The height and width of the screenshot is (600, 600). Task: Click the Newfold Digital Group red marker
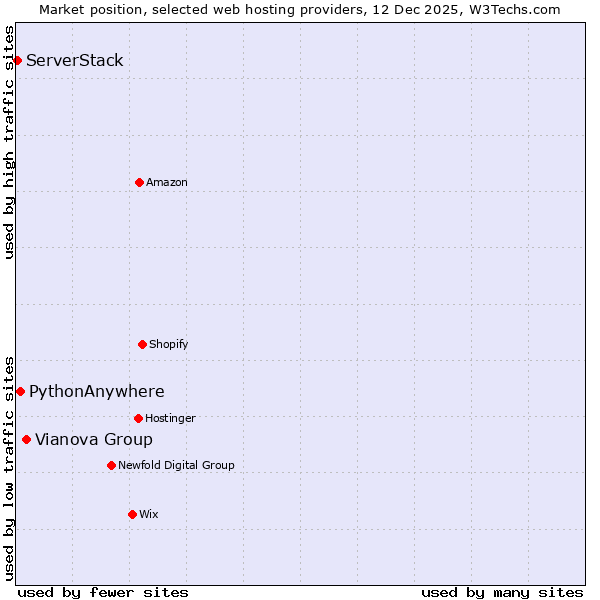tap(111, 465)
